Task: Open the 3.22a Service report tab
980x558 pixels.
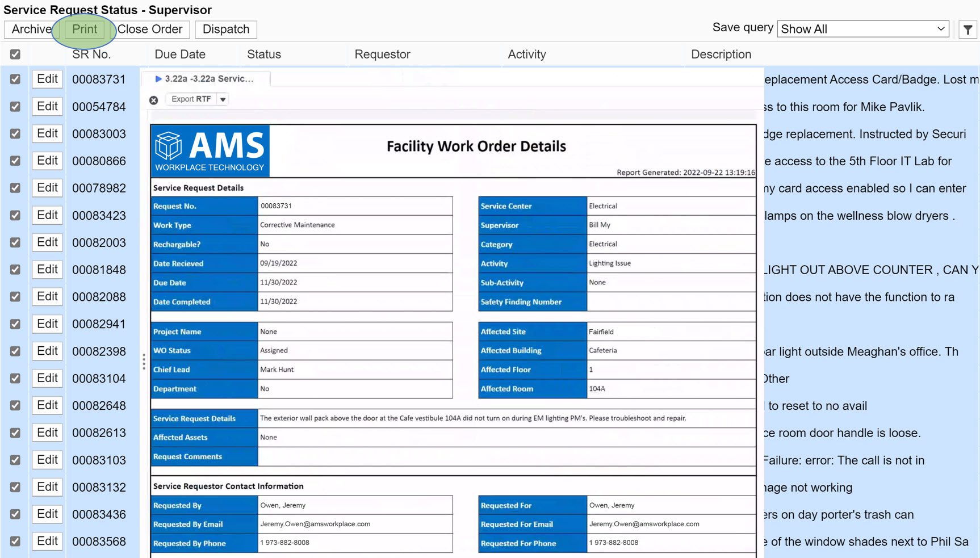Action: pyautogui.click(x=208, y=79)
